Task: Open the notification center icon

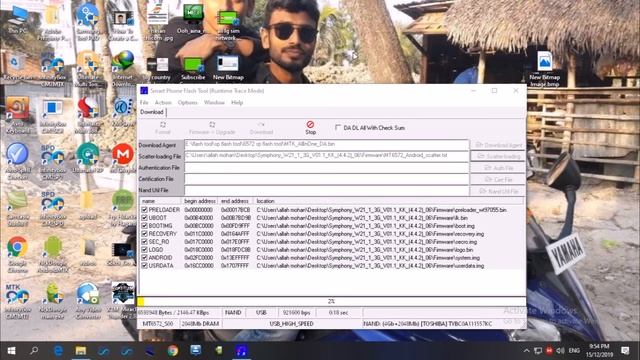Action: click(x=625, y=351)
